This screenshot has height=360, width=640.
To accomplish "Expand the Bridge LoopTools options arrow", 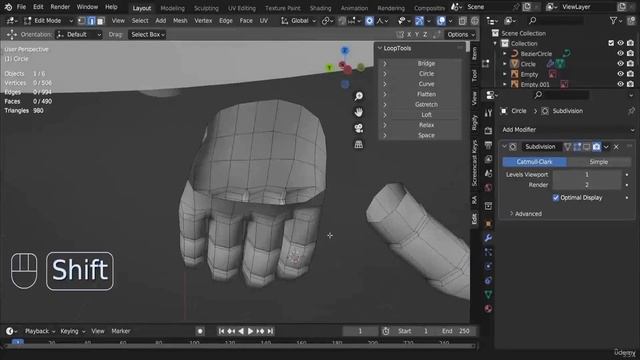I will coord(385,64).
